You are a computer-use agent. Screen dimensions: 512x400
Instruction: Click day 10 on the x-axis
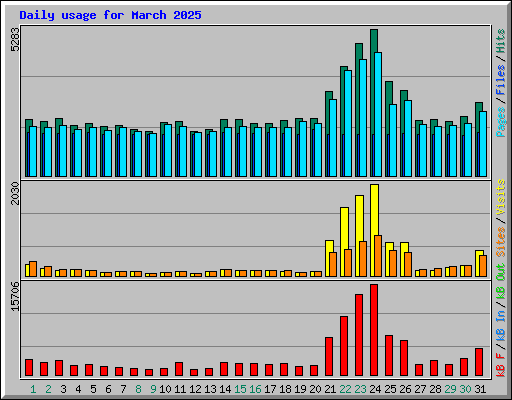click(165, 389)
